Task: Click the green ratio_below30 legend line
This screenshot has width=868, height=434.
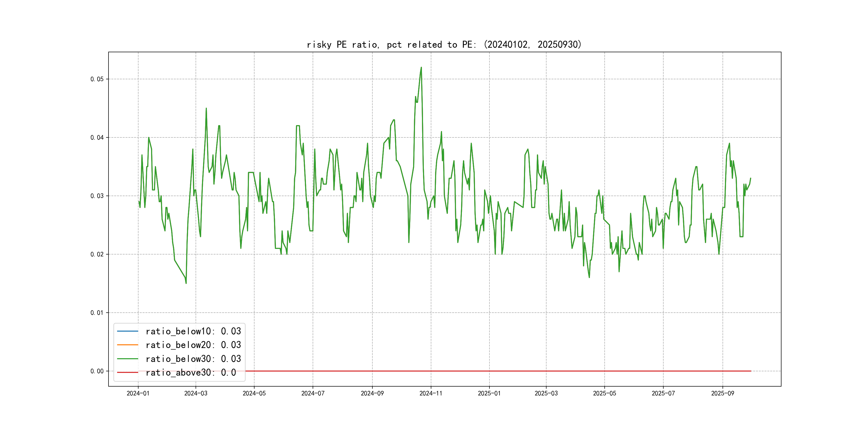Action: click(127, 359)
